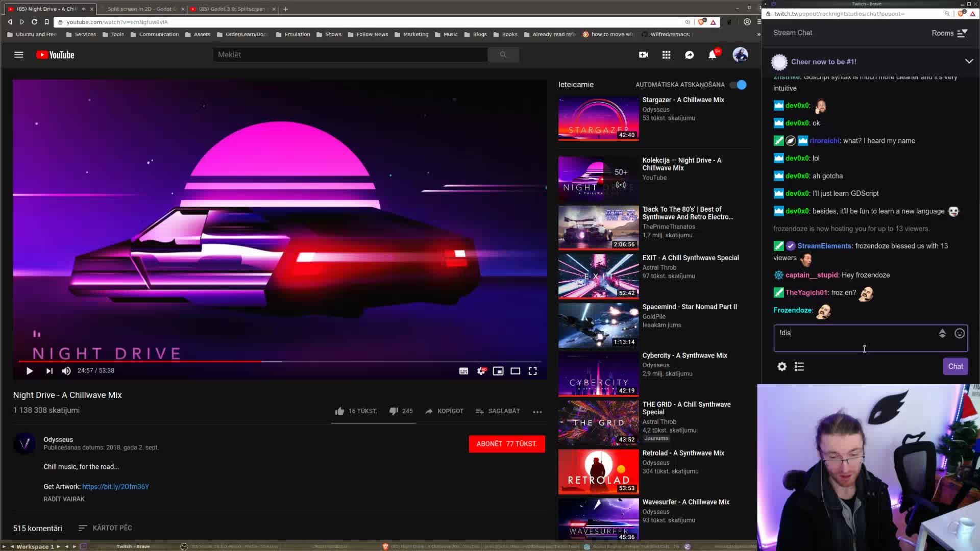Bookmark this page in the address bar
This screenshot has width=980, height=551.
(46, 22)
